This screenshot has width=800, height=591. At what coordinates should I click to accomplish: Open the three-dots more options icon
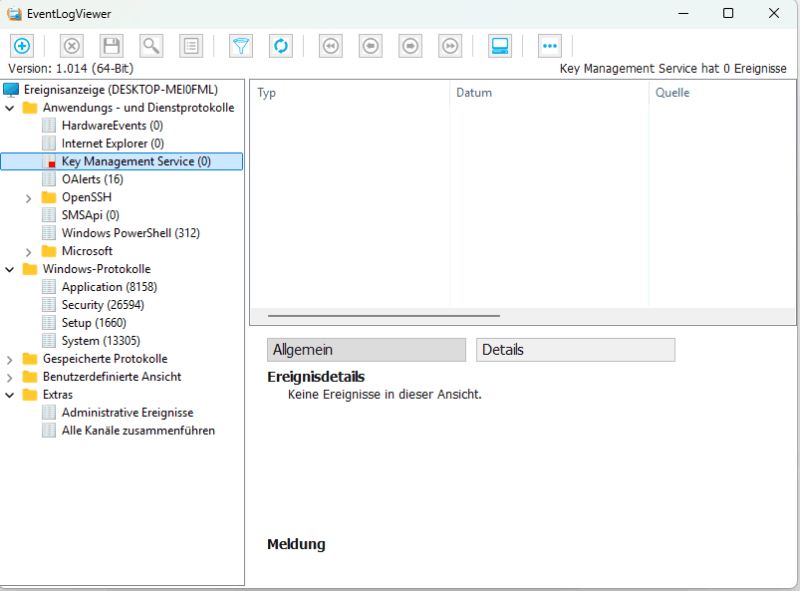click(550, 45)
